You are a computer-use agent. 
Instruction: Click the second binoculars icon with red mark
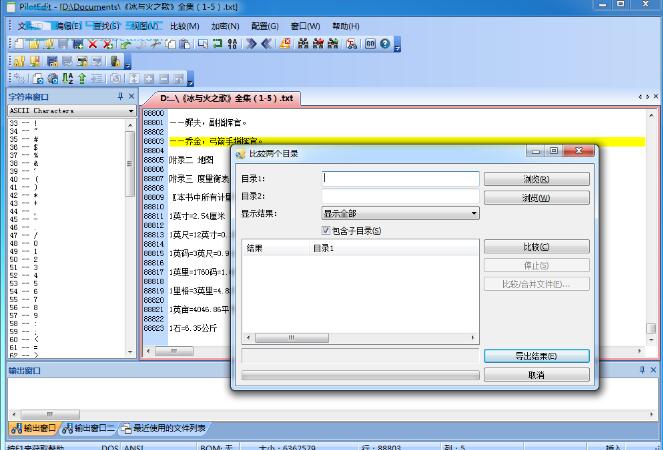coord(318,44)
